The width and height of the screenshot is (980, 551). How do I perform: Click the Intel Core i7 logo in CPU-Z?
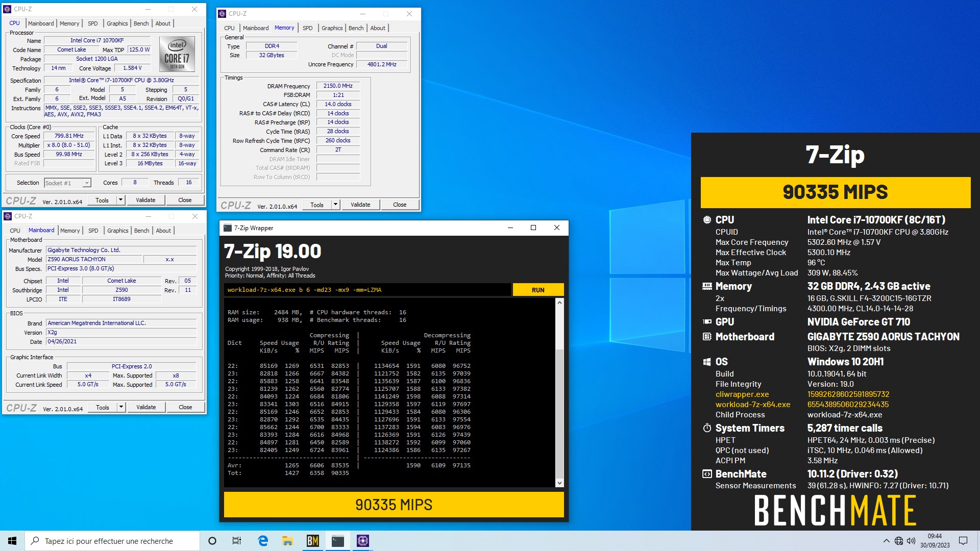[x=177, y=54]
